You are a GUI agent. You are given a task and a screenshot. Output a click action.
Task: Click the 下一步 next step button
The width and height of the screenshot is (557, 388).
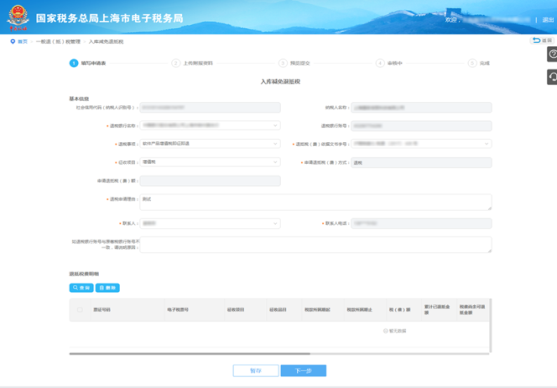pyautogui.click(x=303, y=371)
